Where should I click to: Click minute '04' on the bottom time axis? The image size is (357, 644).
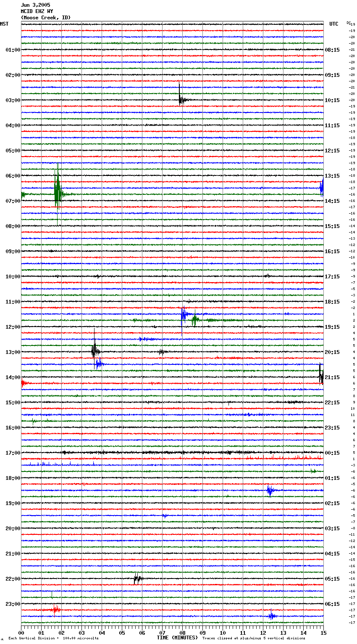[x=102, y=633]
